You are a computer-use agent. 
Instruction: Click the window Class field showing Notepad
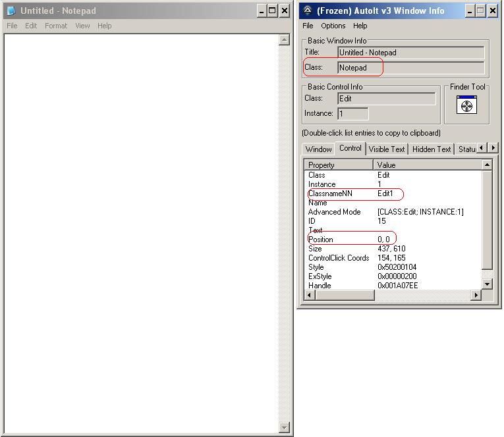[x=411, y=68]
